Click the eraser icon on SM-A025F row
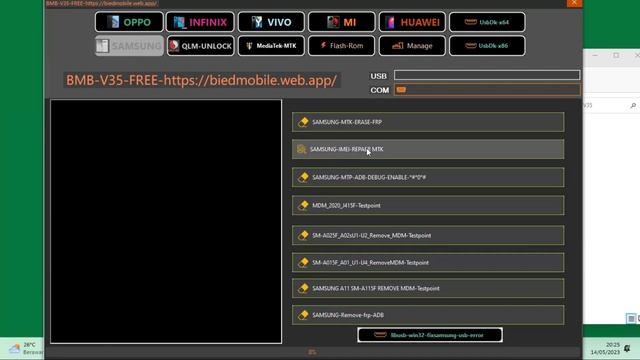This screenshot has width=640, height=360. pos(303,236)
